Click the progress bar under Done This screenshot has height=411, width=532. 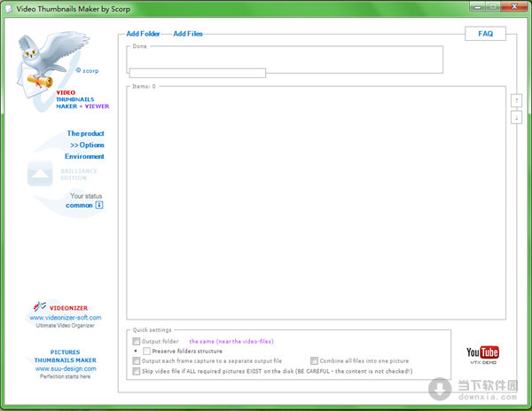(197, 73)
